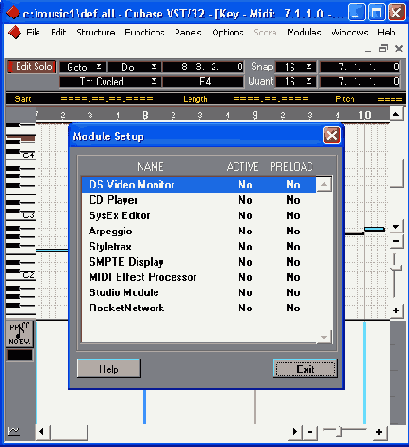This screenshot has width=409, height=447.
Task: Toggle Preload state of Arpeggio module
Action: coord(293,231)
